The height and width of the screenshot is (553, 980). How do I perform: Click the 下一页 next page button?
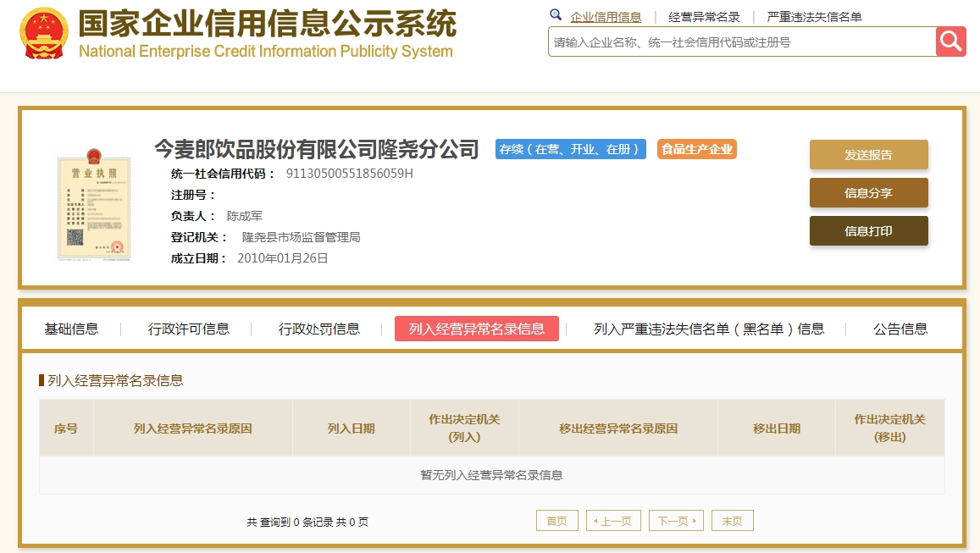pyautogui.click(x=676, y=521)
